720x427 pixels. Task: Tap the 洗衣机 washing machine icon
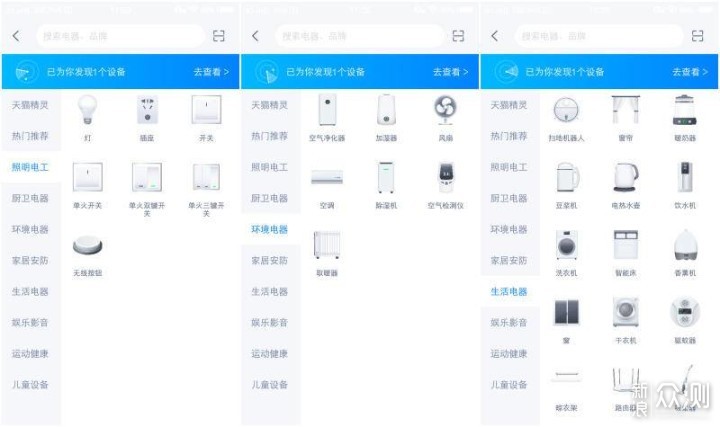coord(567,247)
